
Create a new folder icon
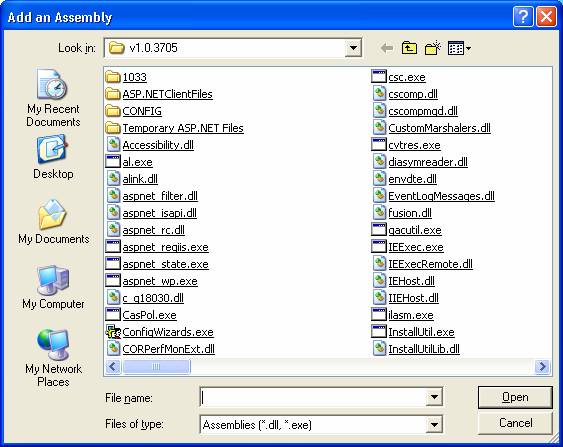click(432, 48)
